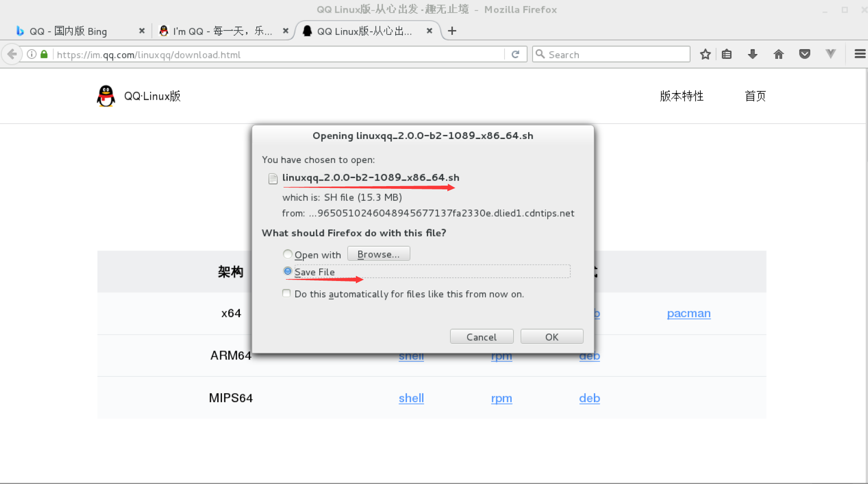Open a new tab with the plus
This screenshot has width=868, height=484.
click(452, 31)
